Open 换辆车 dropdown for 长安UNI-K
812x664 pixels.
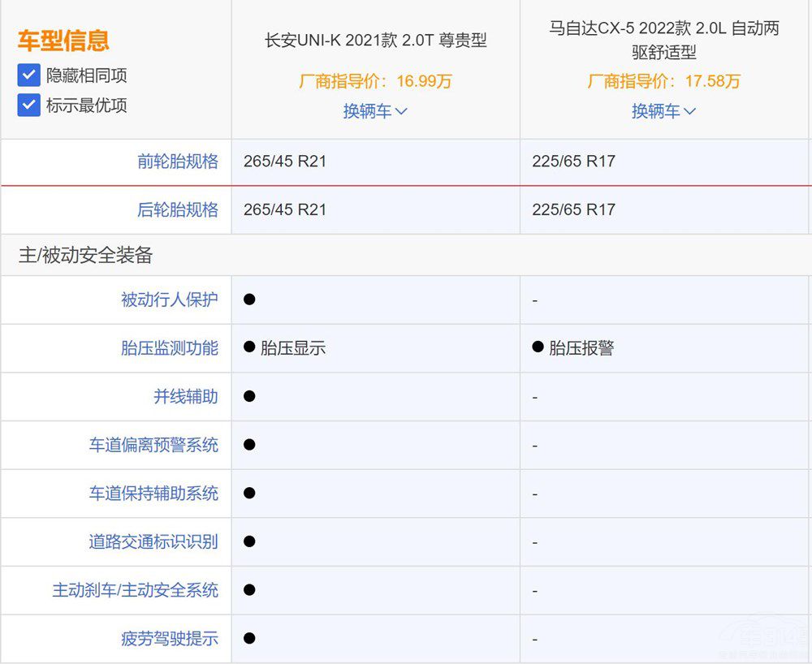coord(374,111)
